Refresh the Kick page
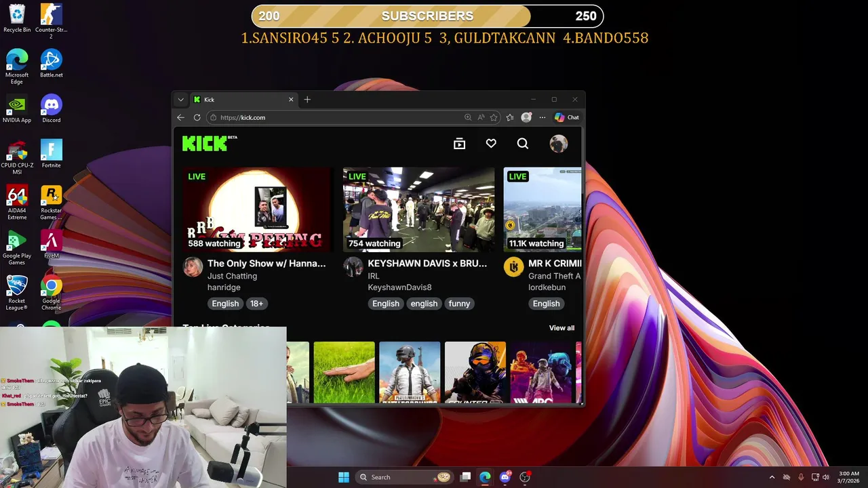The image size is (868, 488). point(197,117)
